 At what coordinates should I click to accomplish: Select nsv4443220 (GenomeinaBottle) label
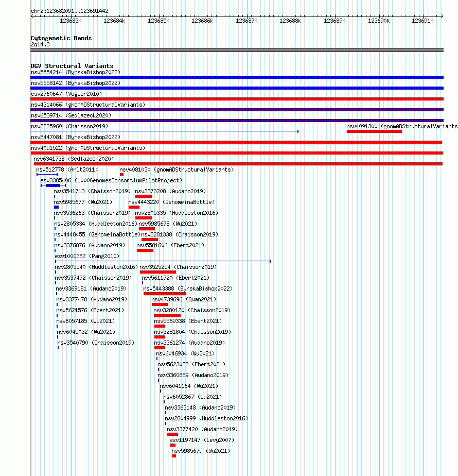click(171, 202)
